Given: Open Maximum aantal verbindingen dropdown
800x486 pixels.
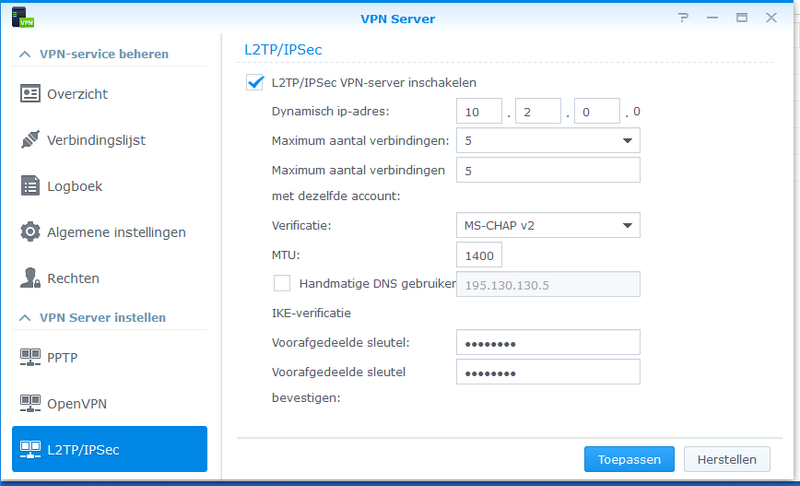Looking at the screenshot, I should pyautogui.click(x=547, y=141).
